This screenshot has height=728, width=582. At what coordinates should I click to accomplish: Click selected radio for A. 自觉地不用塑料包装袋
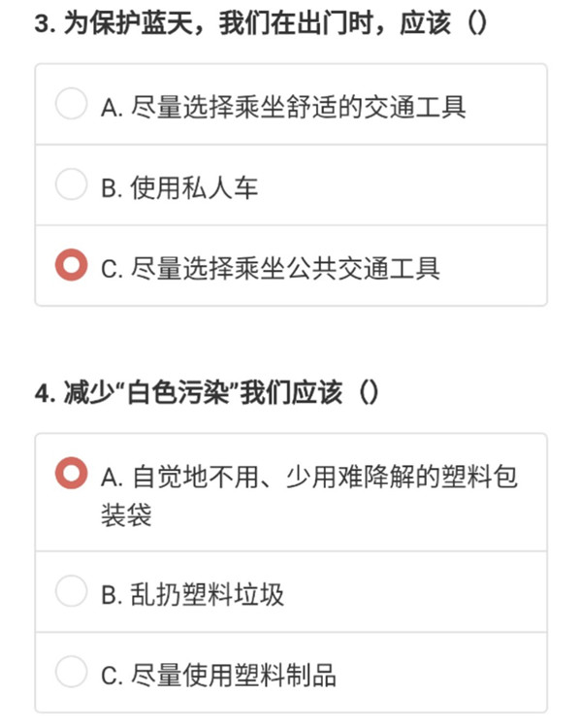[x=71, y=473]
